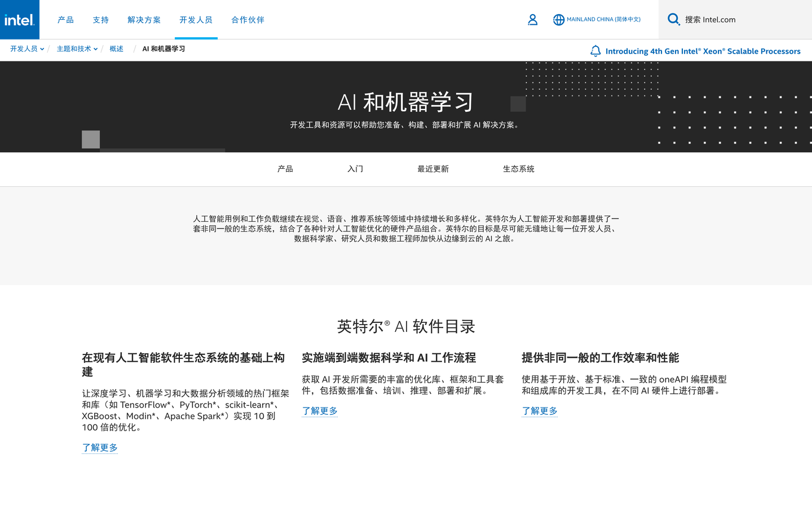Open the 产品 main navigation menu
The width and height of the screenshot is (812, 508).
coord(65,20)
